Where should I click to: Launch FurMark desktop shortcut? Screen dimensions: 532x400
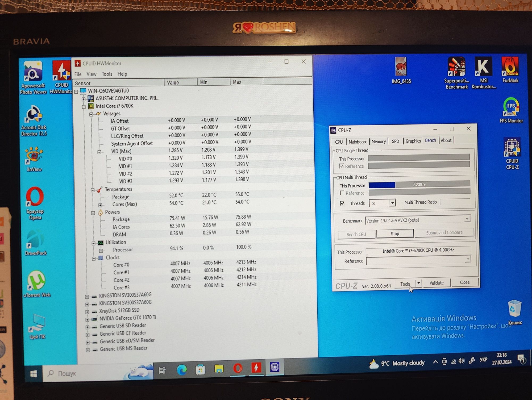(x=510, y=70)
